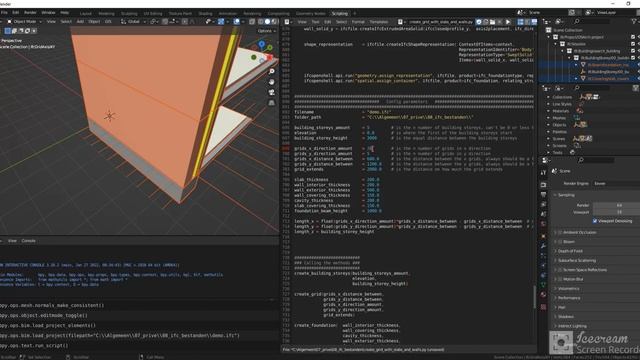The width and height of the screenshot is (640, 360).
Task: Switch to the Layout workspace tab
Action: click(x=86, y=13)
